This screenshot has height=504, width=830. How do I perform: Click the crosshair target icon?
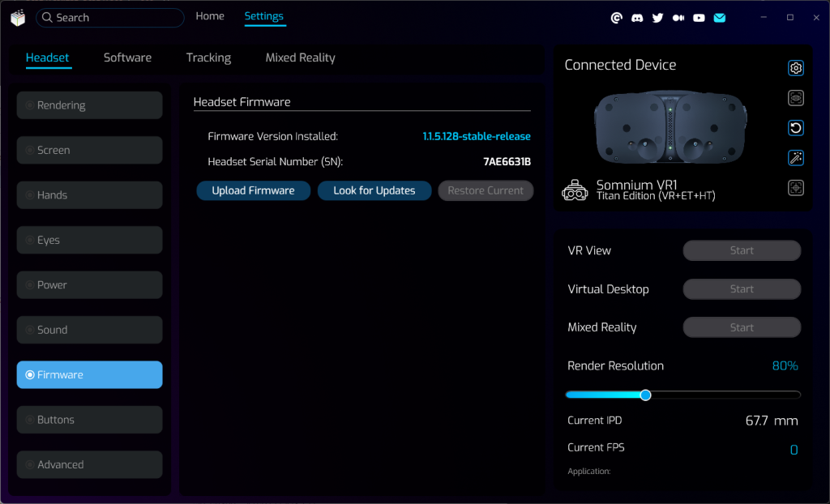(x=796, y=188)
